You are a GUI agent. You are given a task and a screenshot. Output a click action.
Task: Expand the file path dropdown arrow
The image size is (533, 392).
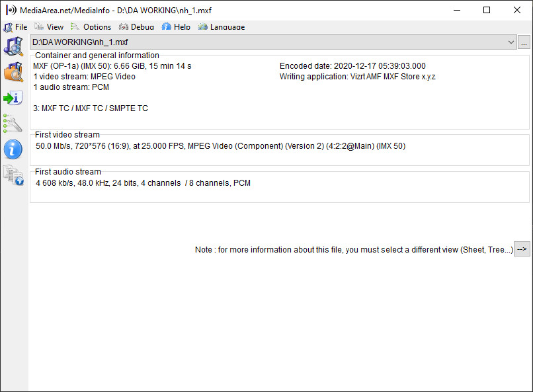point(511,42)
